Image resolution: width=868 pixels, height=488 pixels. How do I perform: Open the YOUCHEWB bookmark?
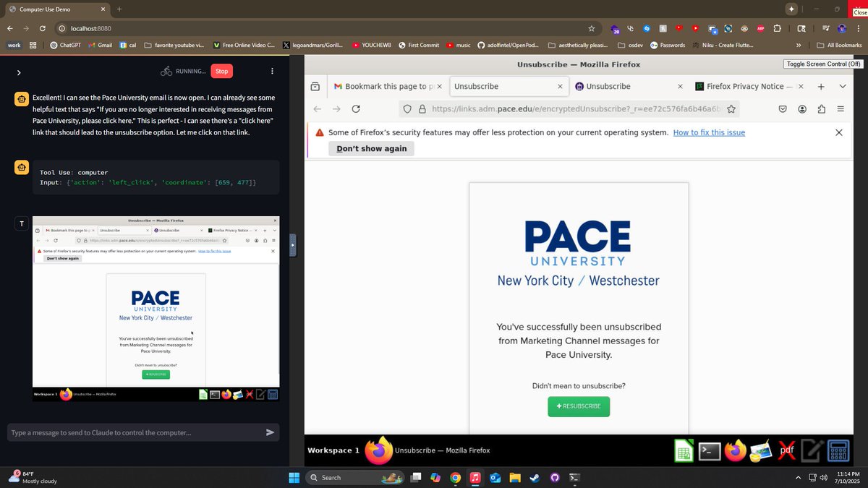click(x=371, y=45)
